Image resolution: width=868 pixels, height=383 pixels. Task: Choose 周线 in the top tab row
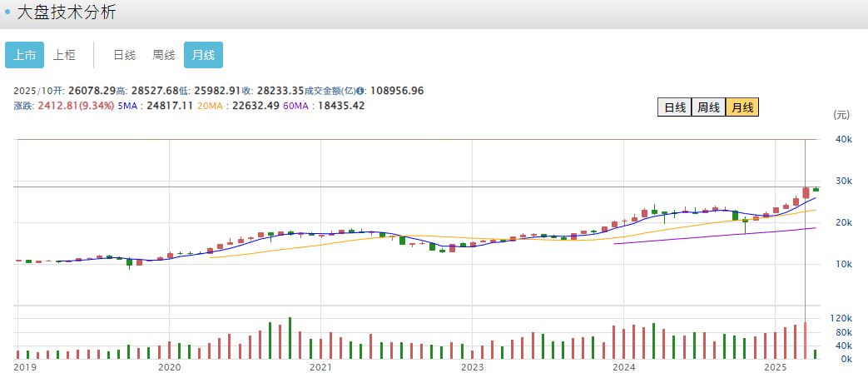click(x=163, y=55)
